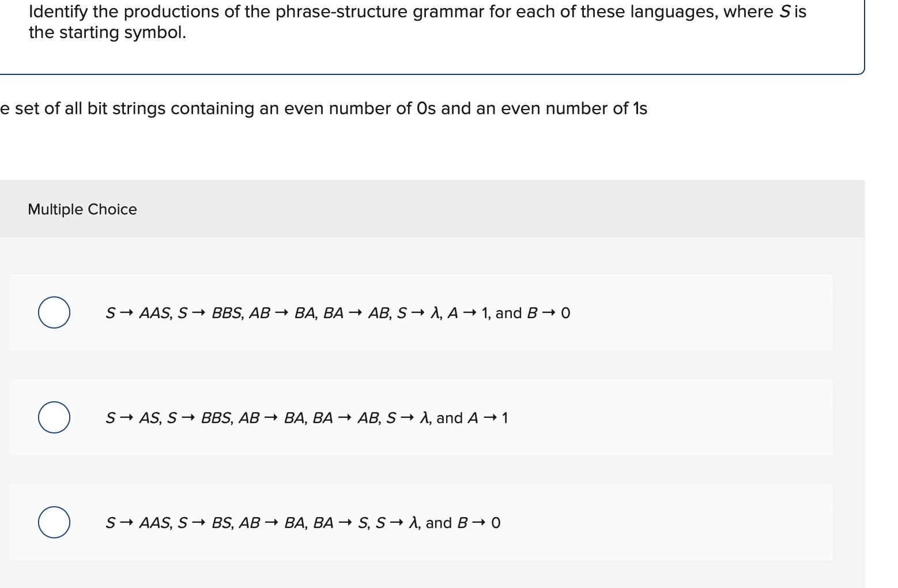
Task: Click the text mentioning even number of 0s
Action: [324, 108]
